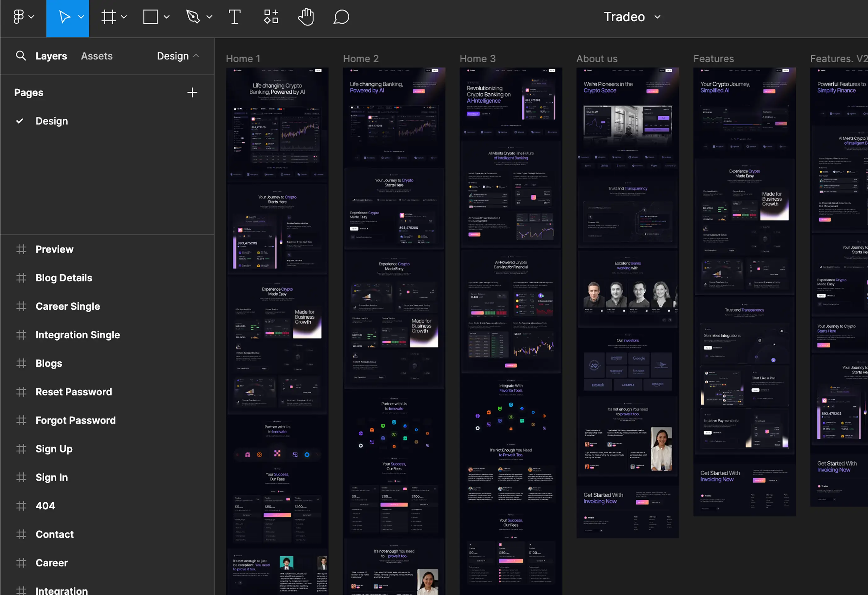Image resolution: width=868 pixels, height=595 pixels.
Task: Click the About us frame label
Action: 597,58
